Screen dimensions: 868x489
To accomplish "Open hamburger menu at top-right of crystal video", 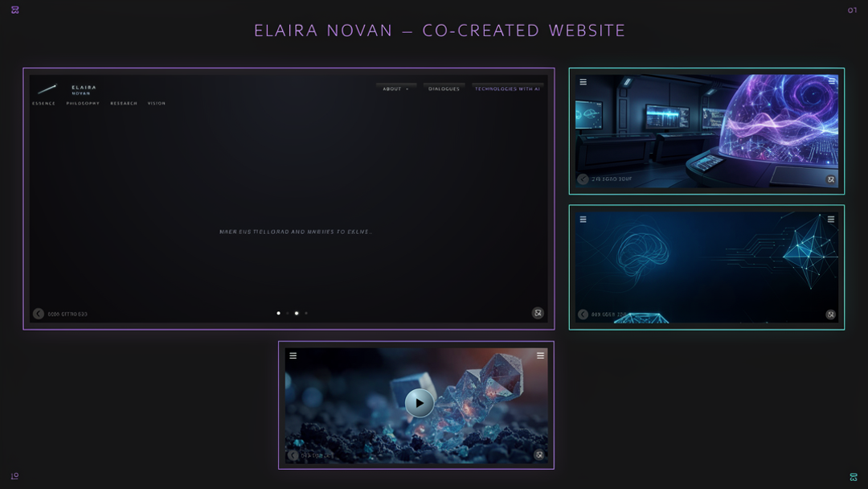I will 540,355.
